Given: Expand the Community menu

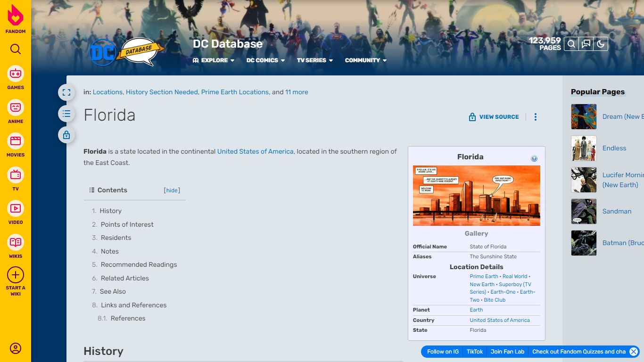Looking at the screenshot, I should (366, 60).
